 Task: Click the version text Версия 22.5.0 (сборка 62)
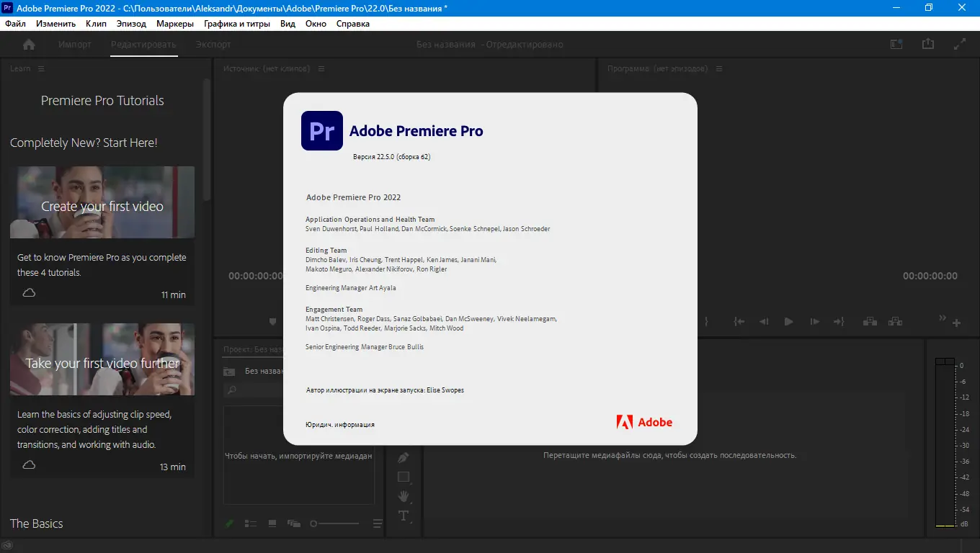(392, 156)
